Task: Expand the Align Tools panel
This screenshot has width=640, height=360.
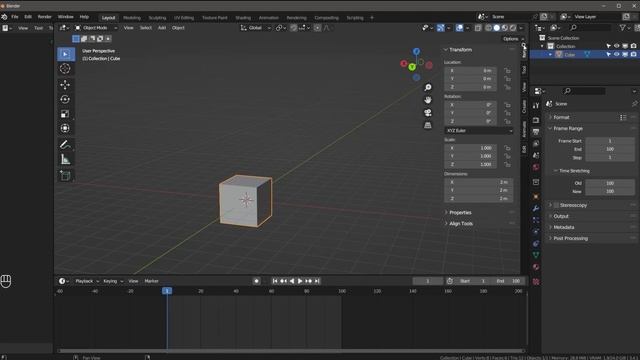Action: click(x=461, y=224)
